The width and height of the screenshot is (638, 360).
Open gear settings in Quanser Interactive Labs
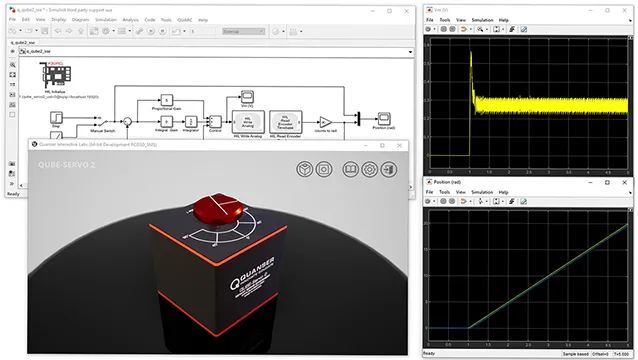point(370,169)
